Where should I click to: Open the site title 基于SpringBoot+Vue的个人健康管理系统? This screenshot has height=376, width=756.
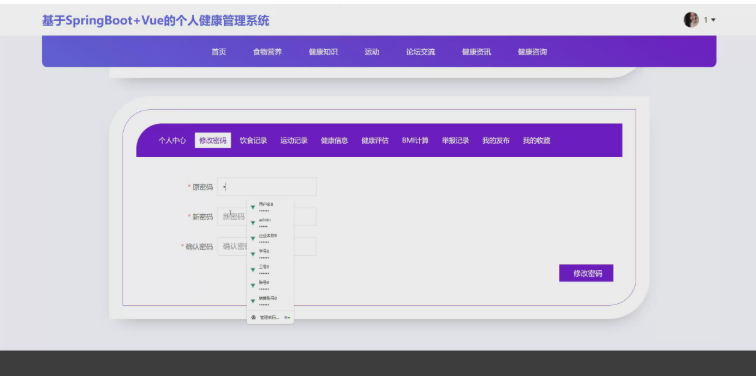155,21
